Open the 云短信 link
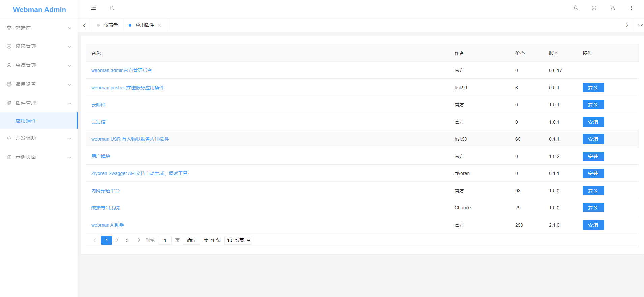Screen dimensions: 644x297 point(98,122)
